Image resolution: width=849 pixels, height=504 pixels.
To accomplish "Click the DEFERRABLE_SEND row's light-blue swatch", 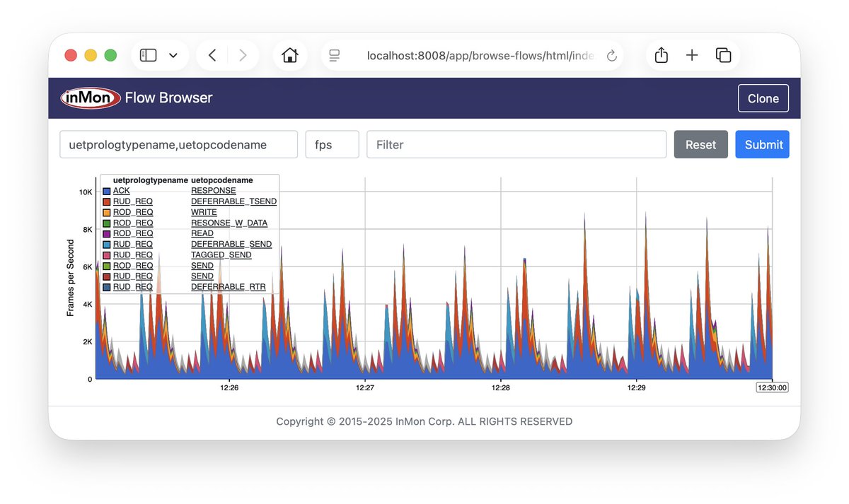I will point(106,244).
